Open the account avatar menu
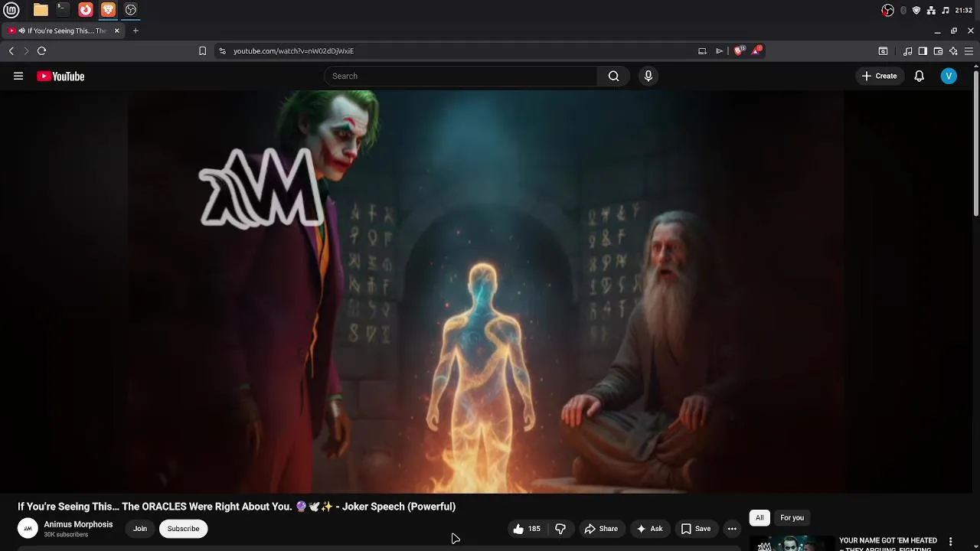The image size is (980, 551). coord(949,76)
